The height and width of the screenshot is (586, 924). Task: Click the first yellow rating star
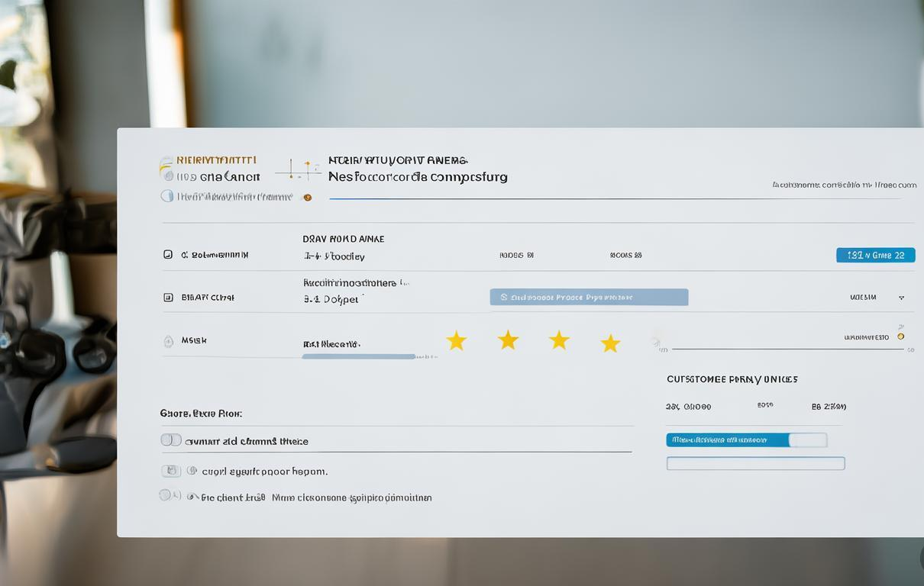coord(457,341)
